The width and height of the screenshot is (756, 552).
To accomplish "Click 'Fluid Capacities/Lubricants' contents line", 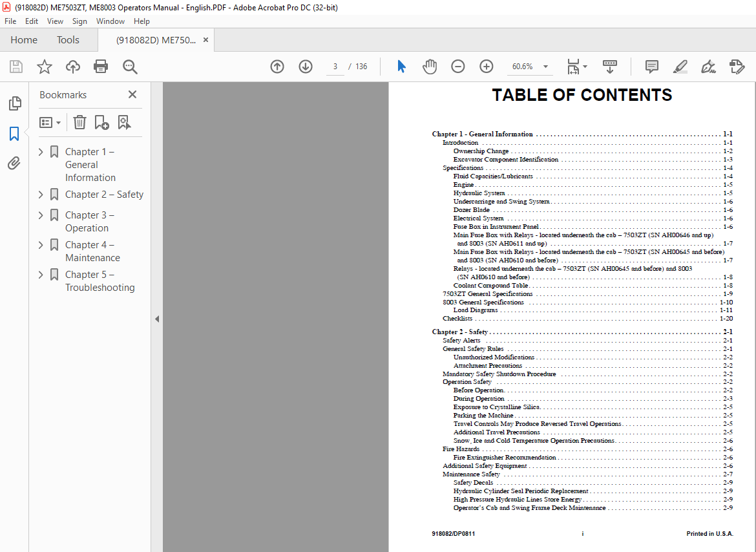I will click(x=593, y=176).
